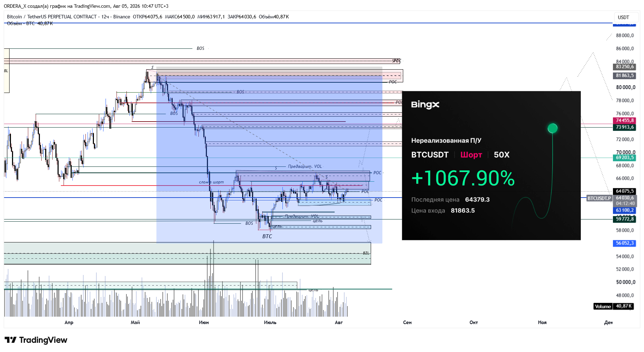Click the 50X leverage label
Image resolution: width=644 pixels, height=352 pixels.
[501, 155]
